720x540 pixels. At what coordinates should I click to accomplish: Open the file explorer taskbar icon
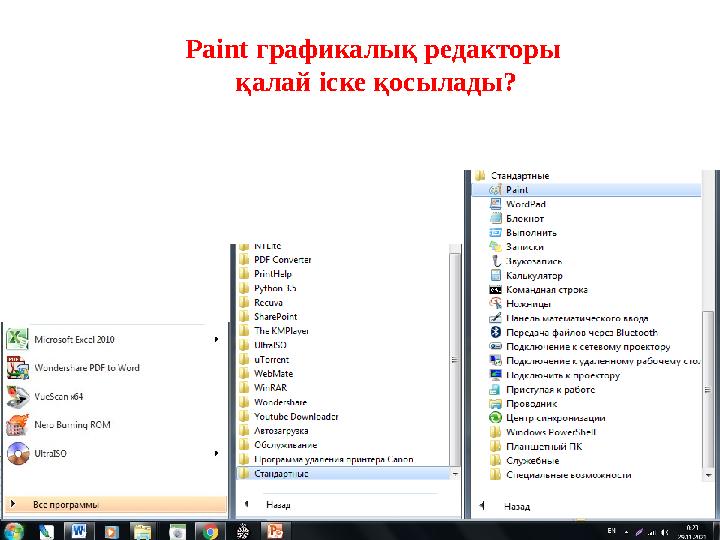142,532
